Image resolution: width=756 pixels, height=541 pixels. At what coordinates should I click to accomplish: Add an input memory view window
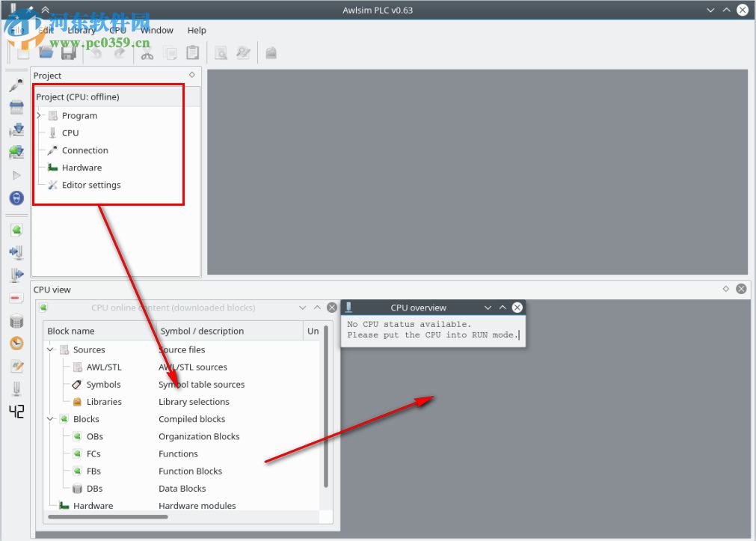coord(16,252)
